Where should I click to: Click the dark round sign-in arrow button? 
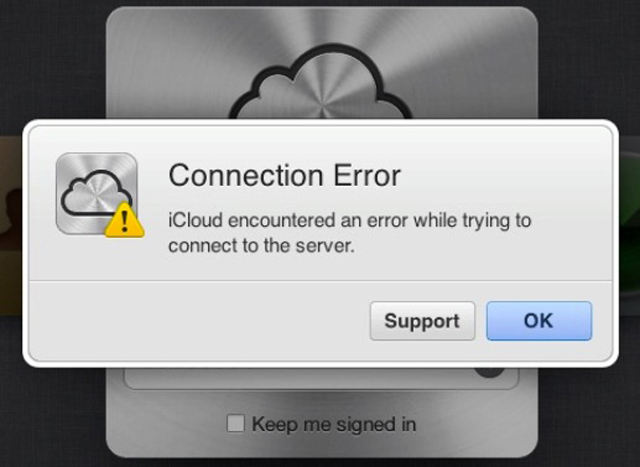point(490,372)
